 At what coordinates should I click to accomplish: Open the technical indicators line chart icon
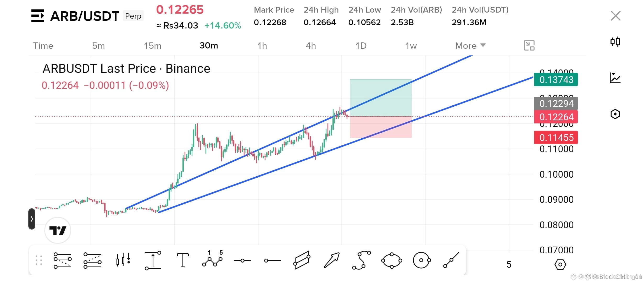coord(615,78)
